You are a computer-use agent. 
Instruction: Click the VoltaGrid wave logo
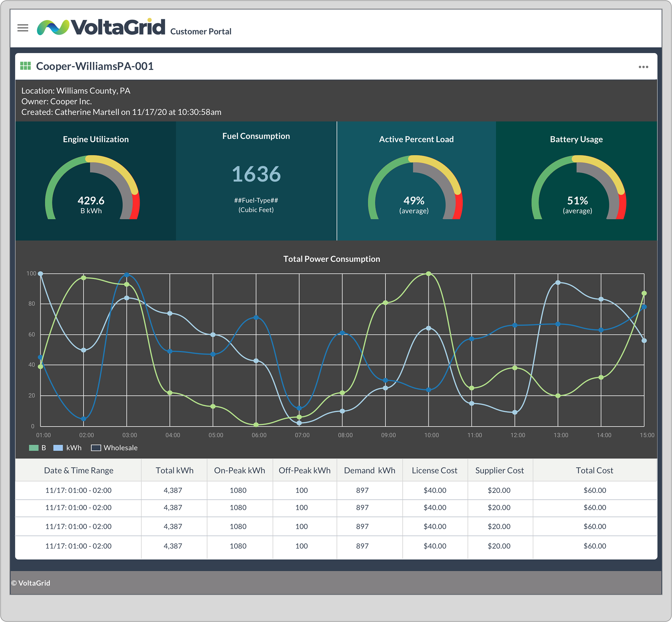(53, 27)
